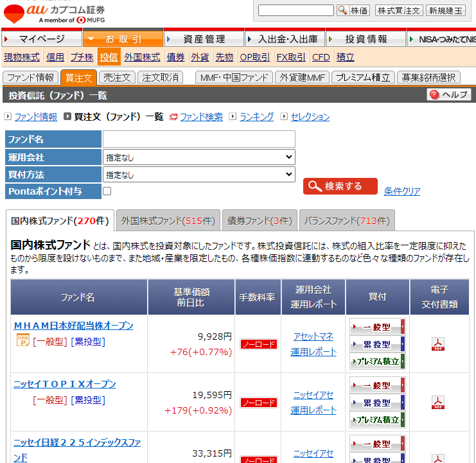The image size is (476, 463).
Task: Select OP取引 submenu link
Action: click(x=254, y=57)
